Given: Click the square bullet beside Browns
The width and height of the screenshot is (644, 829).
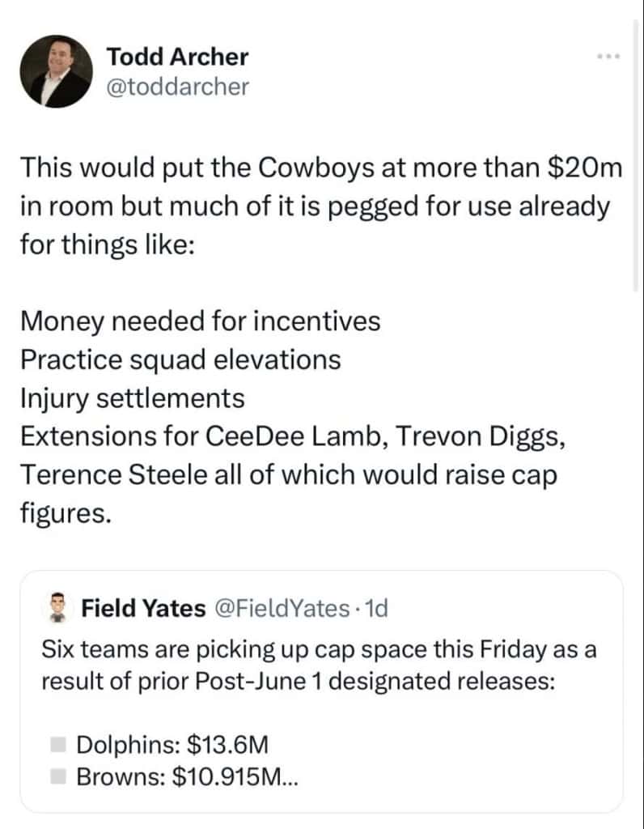Looking at the screenshot, I should 57,776.
